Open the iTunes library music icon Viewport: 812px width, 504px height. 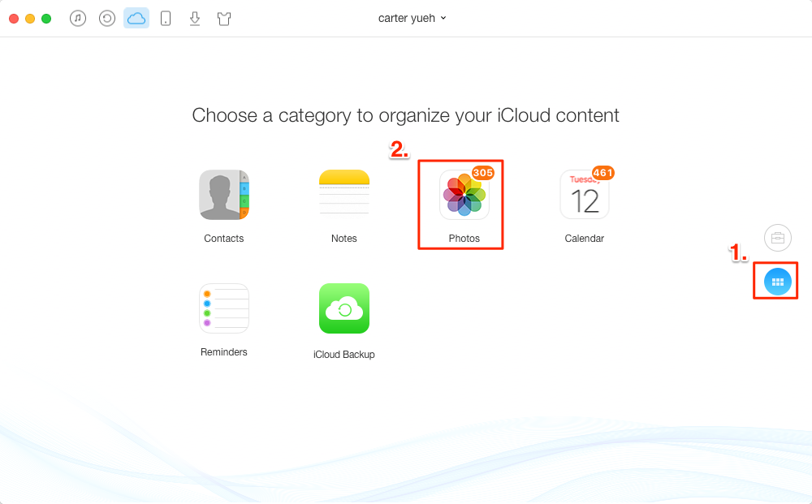(78, 18)
